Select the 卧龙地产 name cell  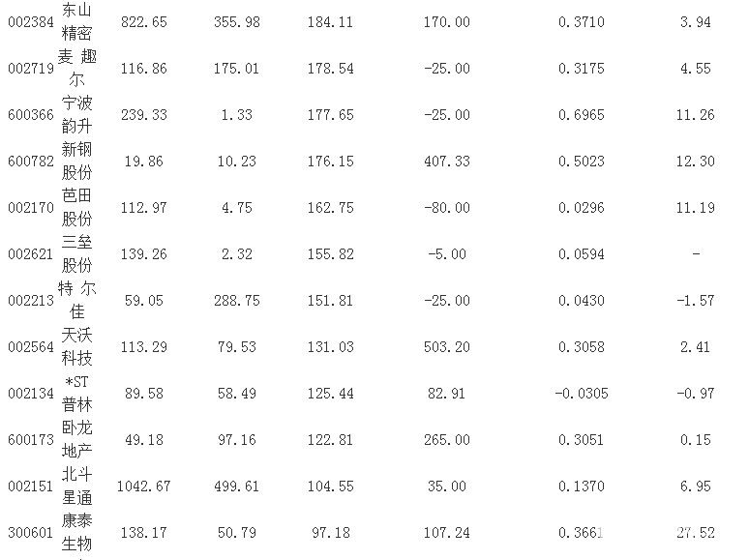[x=77, y=439]
